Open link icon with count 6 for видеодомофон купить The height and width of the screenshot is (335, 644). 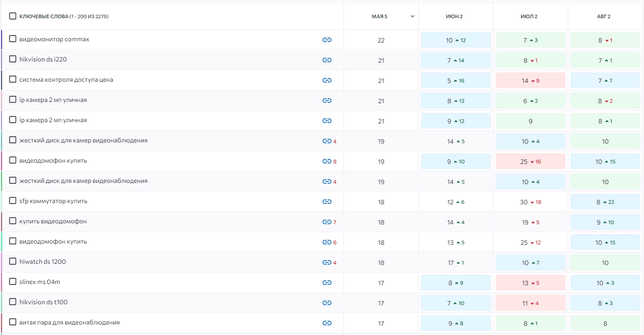tap(327, 242)
